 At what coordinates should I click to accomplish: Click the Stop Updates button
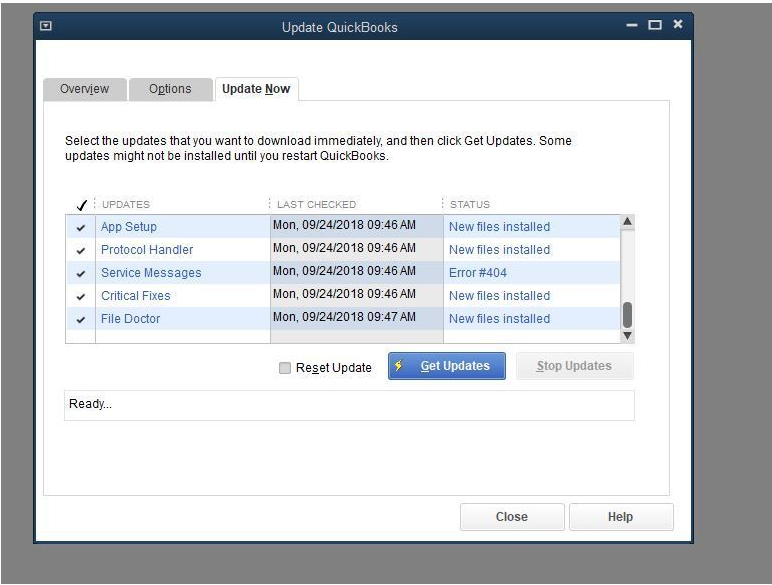574,366
